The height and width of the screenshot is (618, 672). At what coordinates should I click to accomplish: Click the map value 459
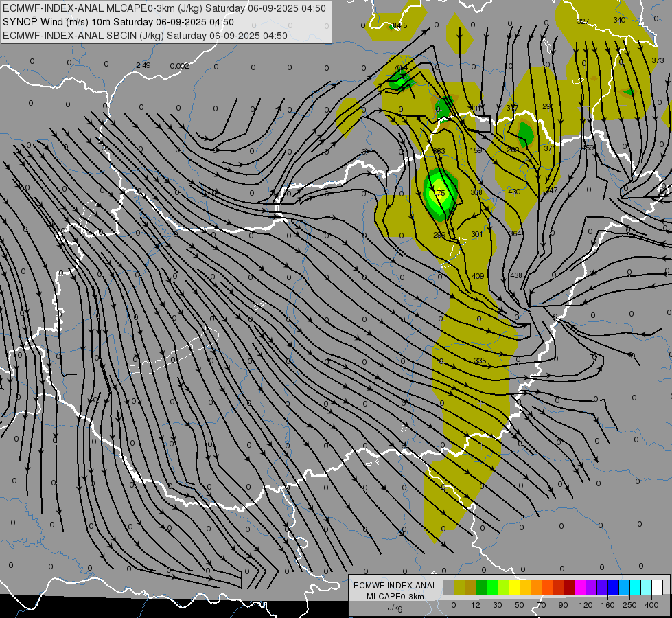coord(588,148)
